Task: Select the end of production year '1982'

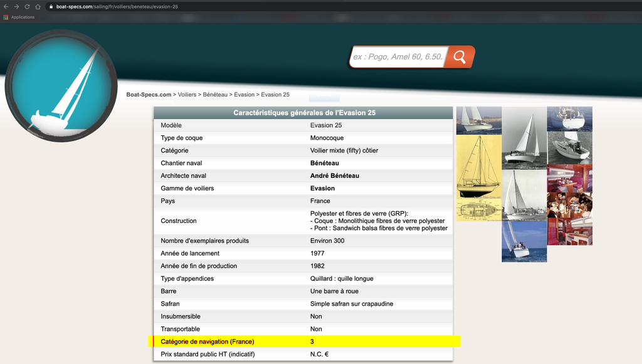Action: (317, 266)
